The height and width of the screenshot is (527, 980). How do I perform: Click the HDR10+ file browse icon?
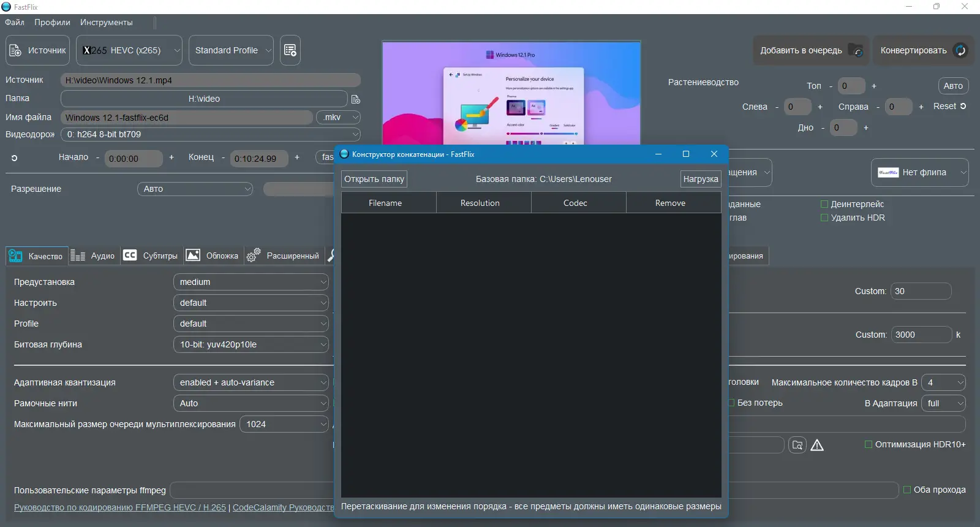coord(797,445)
